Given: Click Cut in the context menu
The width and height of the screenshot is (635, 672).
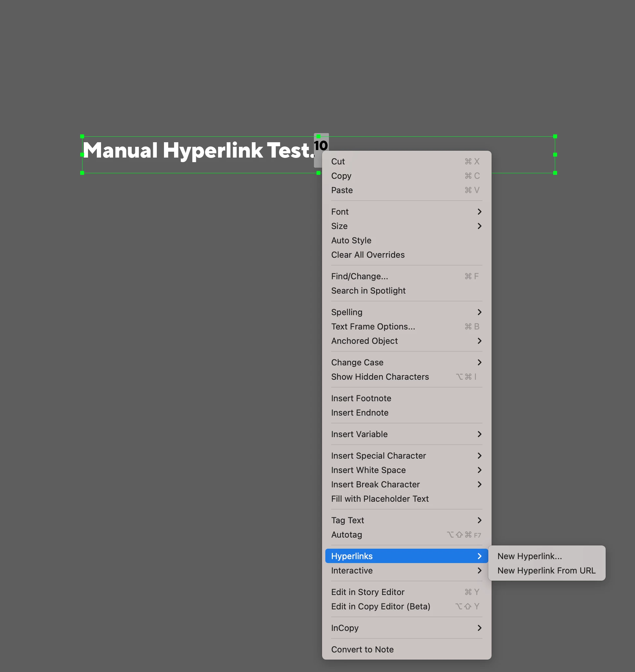Looking at the screenshot, I should click(338, 161).
